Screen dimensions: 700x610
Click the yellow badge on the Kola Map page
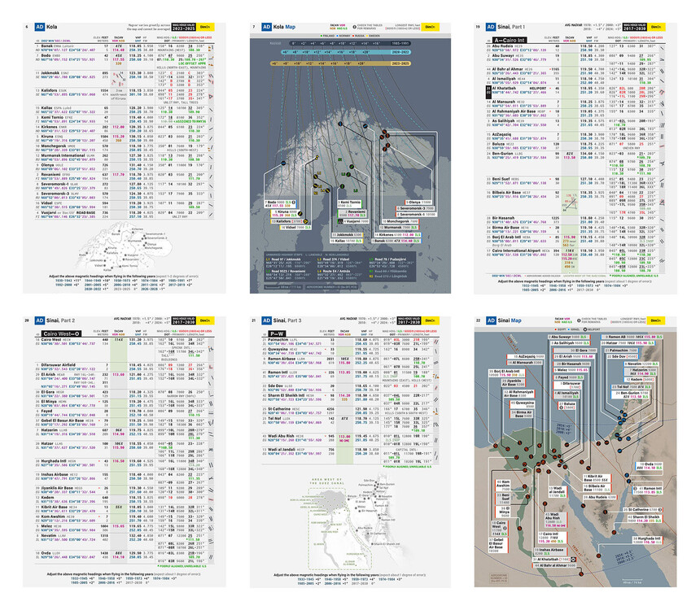(x=431, y=27)
